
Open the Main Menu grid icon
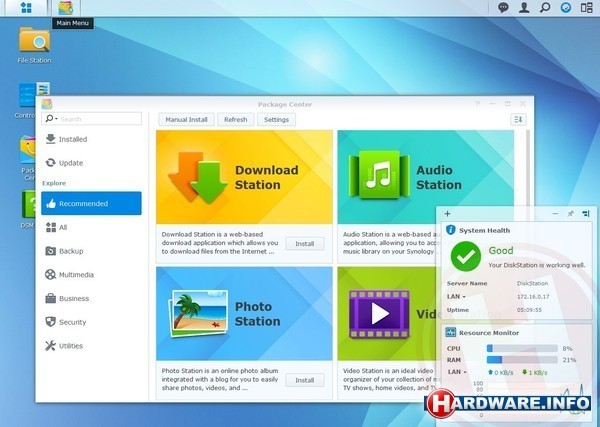coord(26,7)
